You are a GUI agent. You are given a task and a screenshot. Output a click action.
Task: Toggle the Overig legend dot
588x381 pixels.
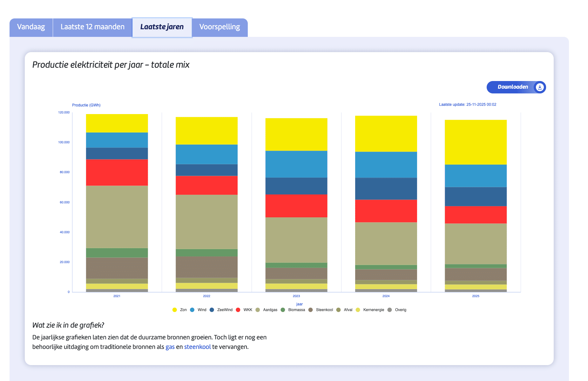point(390,310)
